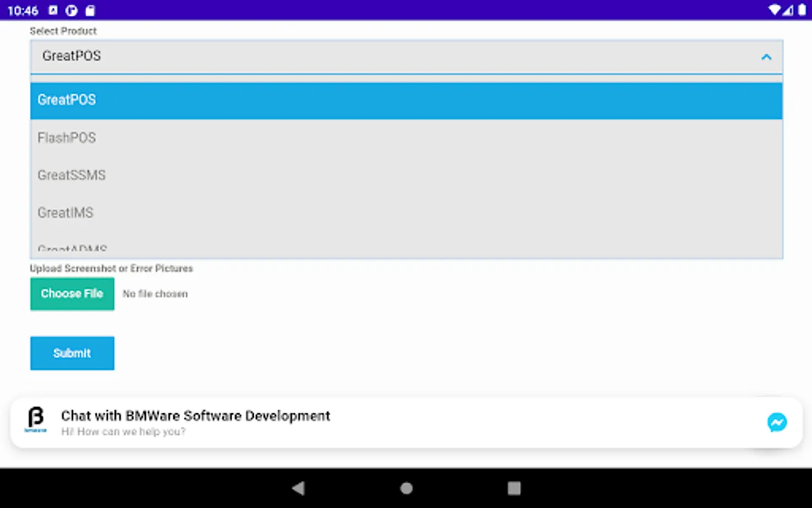The image size is (812, 508).
Task: Submit the support form
Action: click(72, 353)
